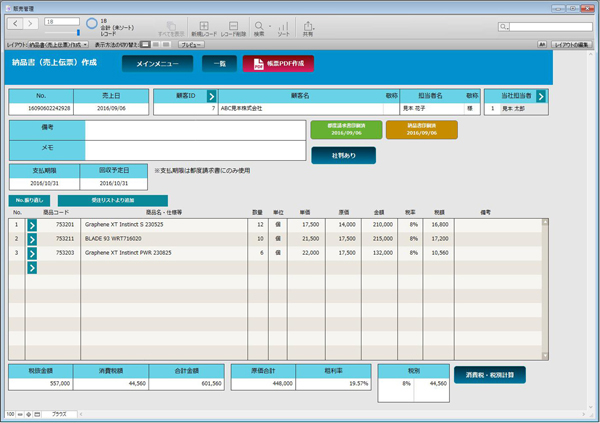Click the Aa formatting bar button

tap(542, 45)
